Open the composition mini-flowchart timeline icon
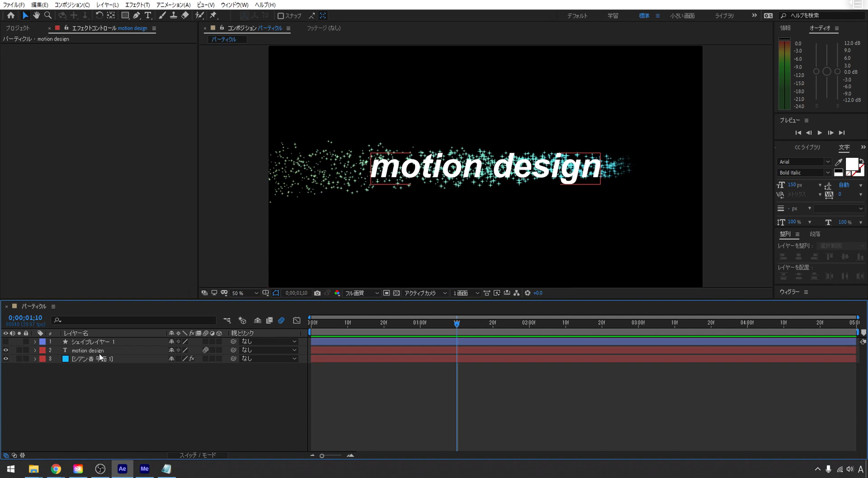The height and width of the screenshot is (478, 868). tap(227, 320)
